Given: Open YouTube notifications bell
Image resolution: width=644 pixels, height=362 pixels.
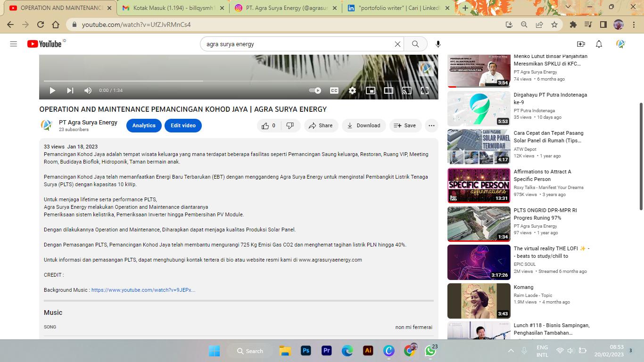Looking at the screenshot, I should coord(599,44).
